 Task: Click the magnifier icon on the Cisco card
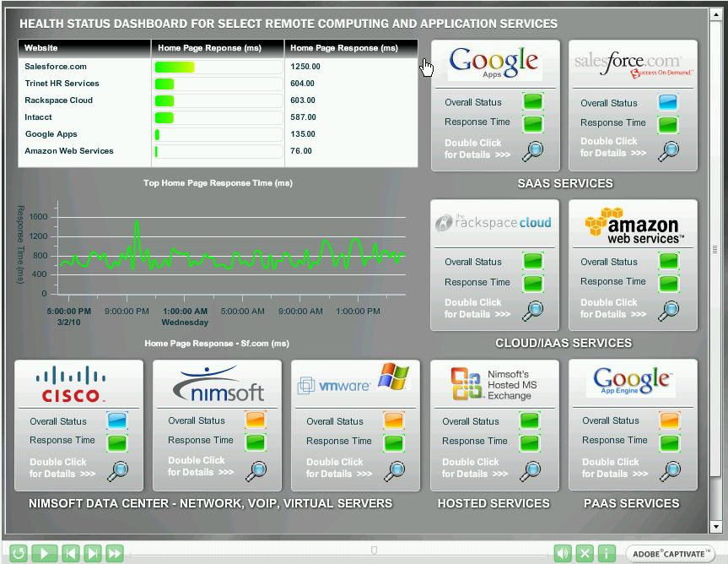tap(118, 470)
